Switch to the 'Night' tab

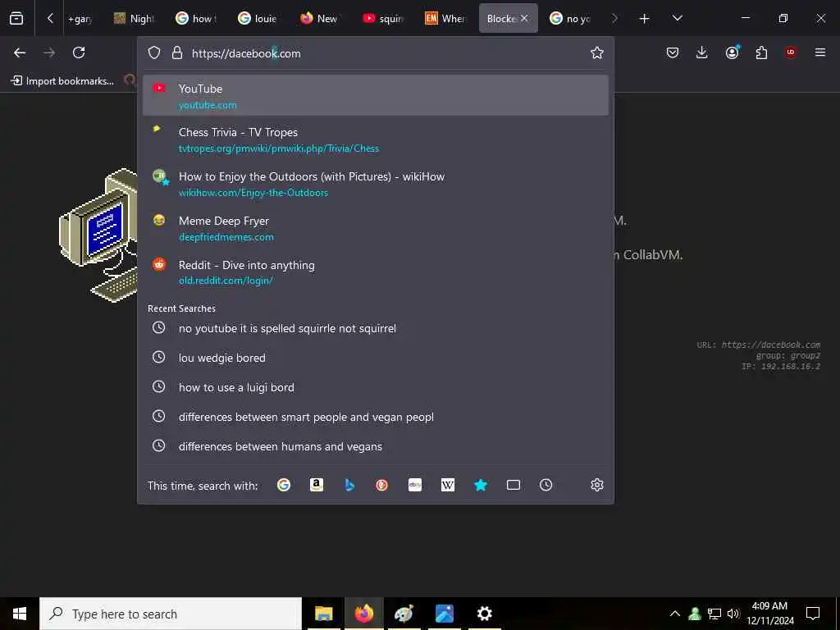pyautogui.click(x=135, y=18)
